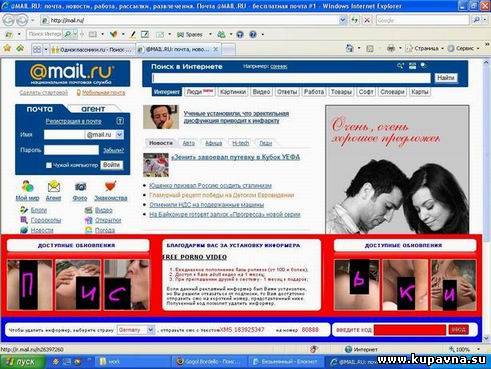Click the Найти search button
491x369 pixels.
click(x=446, y=78)
